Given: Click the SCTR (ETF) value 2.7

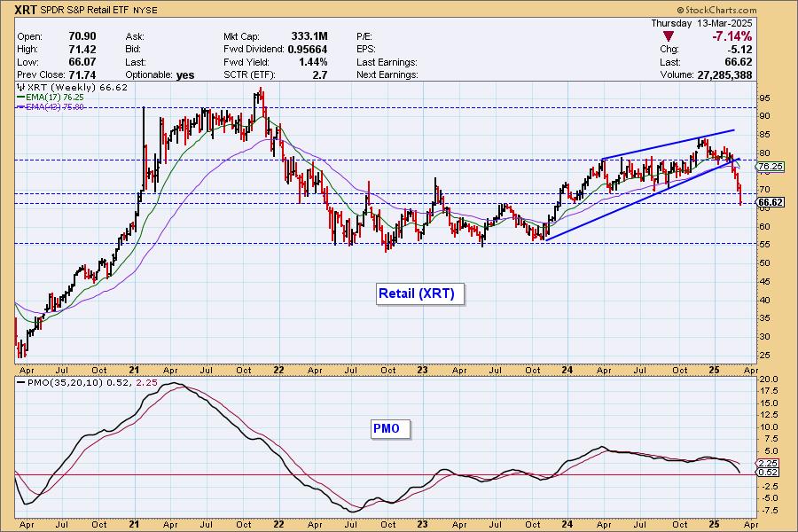Looking at the screenshot, I should [320, 74].
